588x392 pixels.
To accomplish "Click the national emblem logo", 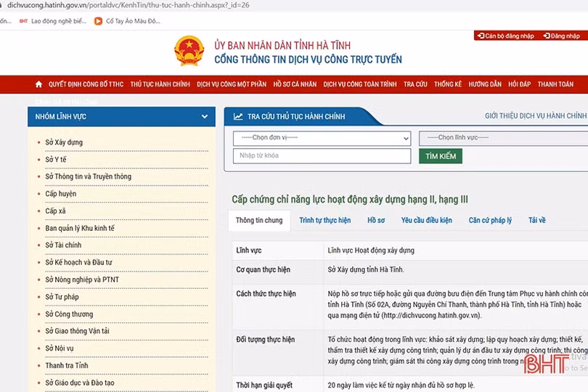I will 189,51.
